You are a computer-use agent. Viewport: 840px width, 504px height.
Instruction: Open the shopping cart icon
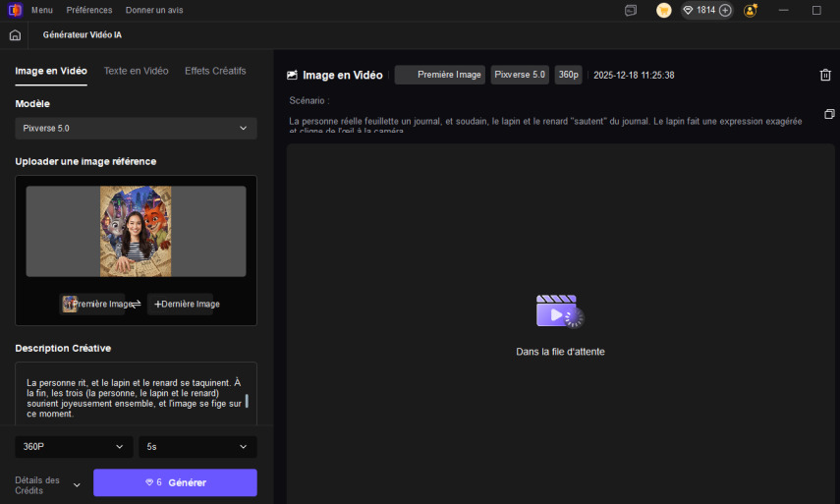(x=664, y=10)
